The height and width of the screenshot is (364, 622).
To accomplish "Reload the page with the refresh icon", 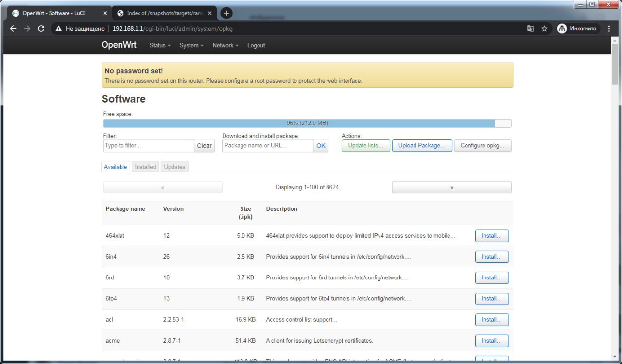I will pos(41,29).
